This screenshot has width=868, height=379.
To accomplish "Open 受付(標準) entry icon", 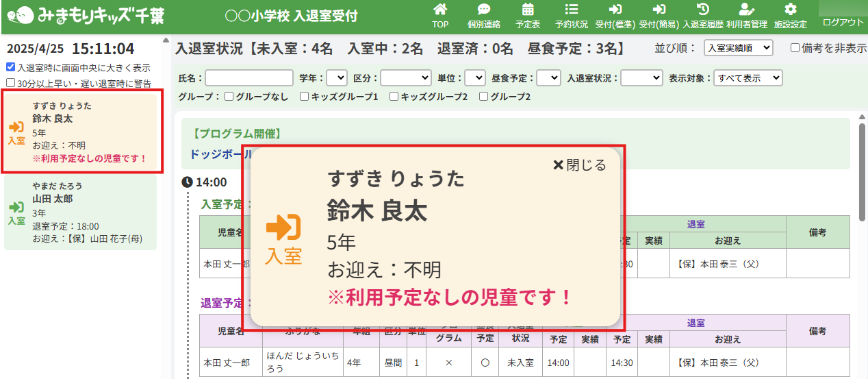I will click(615, 10).
